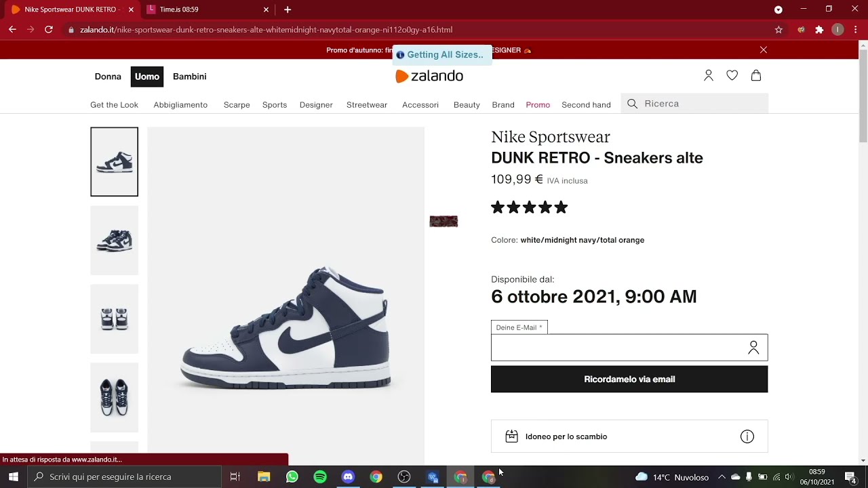Select the Uomo category
Viewport: 868px width, 488px height.
[147, 77]
